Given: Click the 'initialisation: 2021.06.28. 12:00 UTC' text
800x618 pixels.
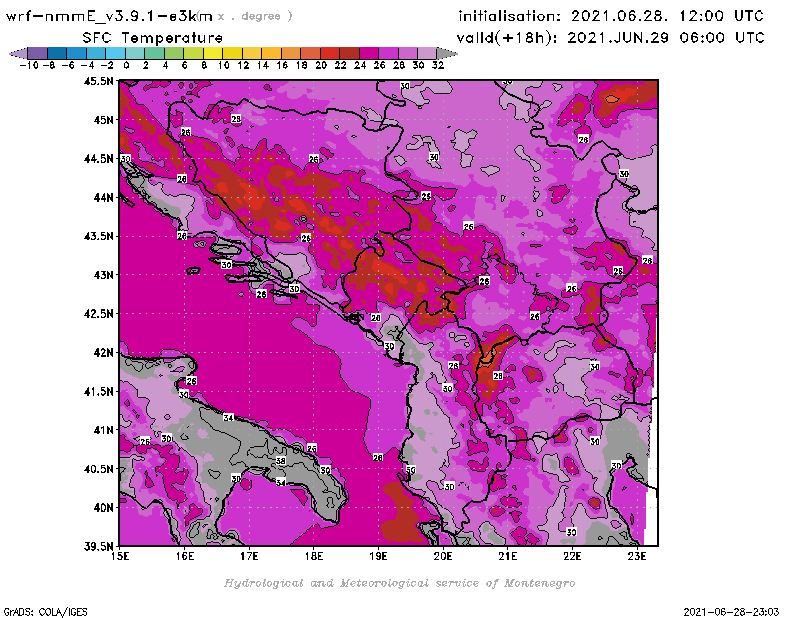Looking at the screenshot, I should (611, 16).
